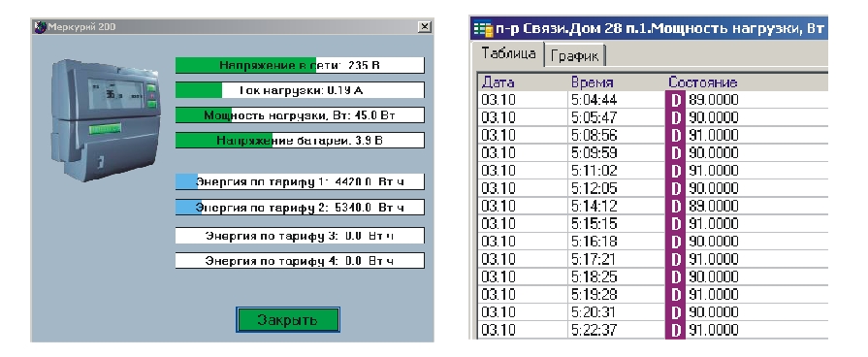Click the D icon in the 5:19:28 row

675,295
